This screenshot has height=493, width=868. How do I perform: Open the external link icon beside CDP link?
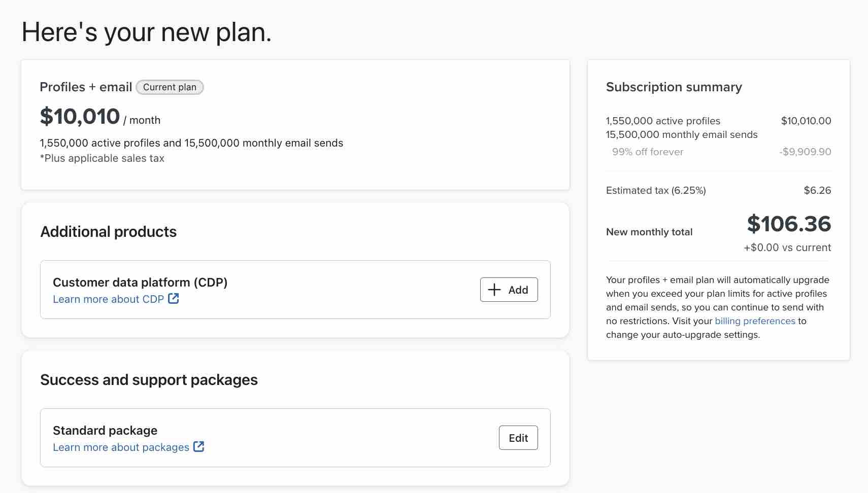[174, 299]
